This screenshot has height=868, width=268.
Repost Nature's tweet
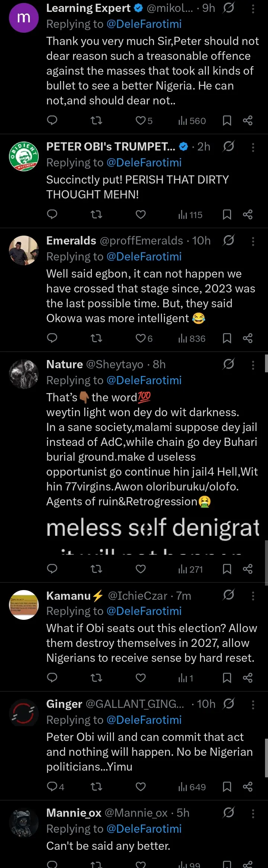[96, 569]
